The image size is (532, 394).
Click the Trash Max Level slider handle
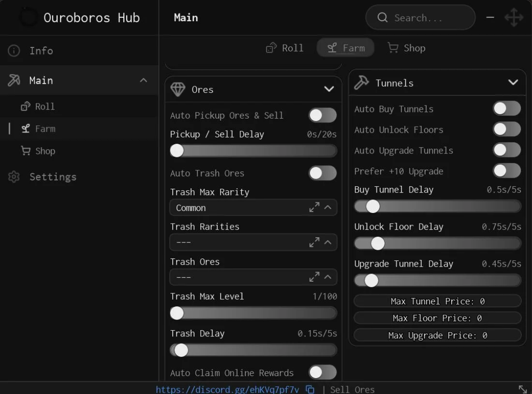point(177,313)
